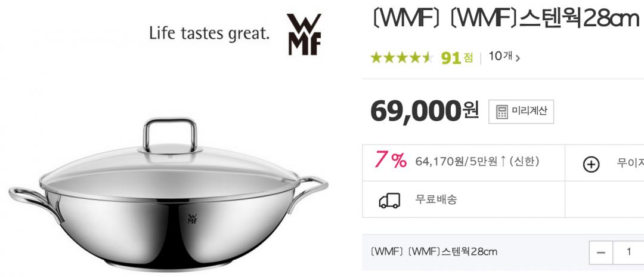Click the green star rating icons
644x277 pixels.
pyautogui.click(x=402, y=57)
